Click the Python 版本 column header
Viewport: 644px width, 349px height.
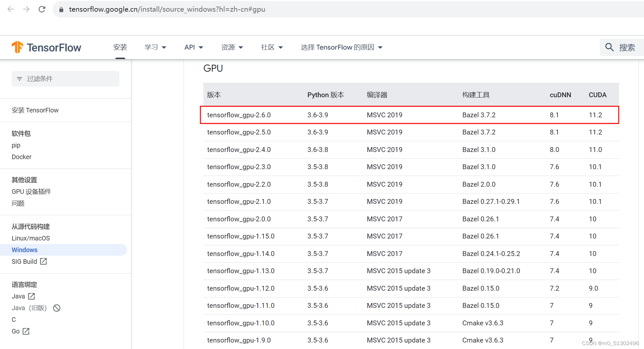tap(326, 95)
